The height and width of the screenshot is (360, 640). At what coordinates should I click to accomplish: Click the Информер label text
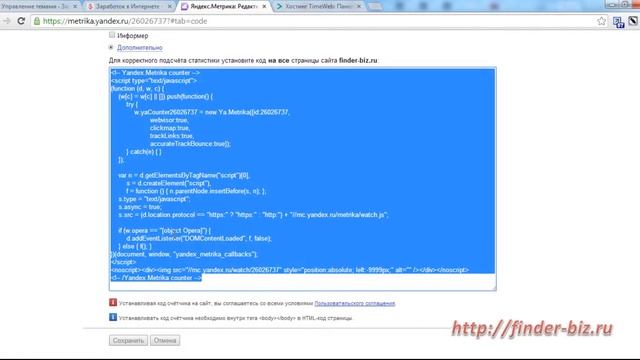pos(133,36)
